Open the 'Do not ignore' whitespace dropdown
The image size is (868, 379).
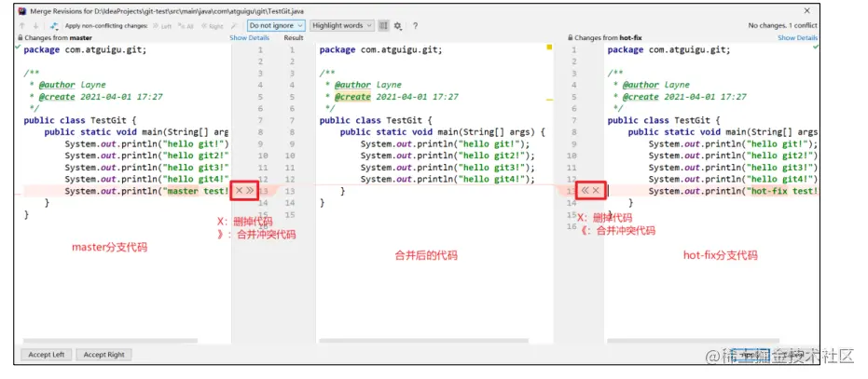click(x=276, y=25)
